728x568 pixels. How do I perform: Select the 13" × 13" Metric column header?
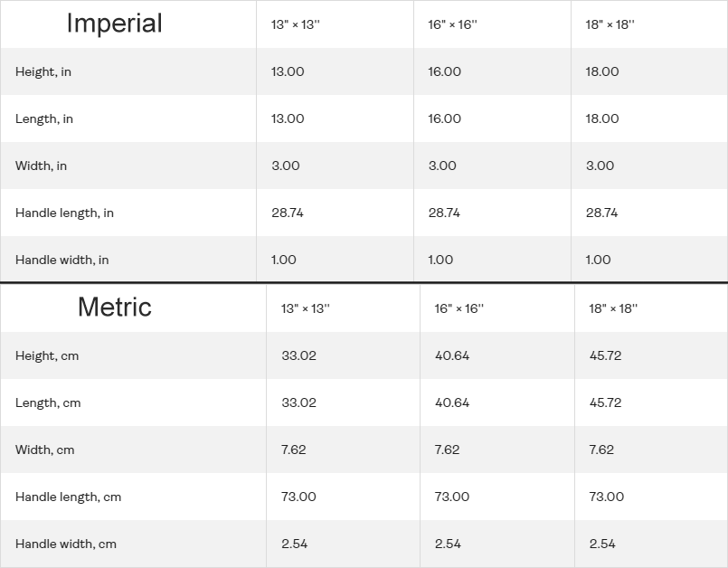[306, 308]
